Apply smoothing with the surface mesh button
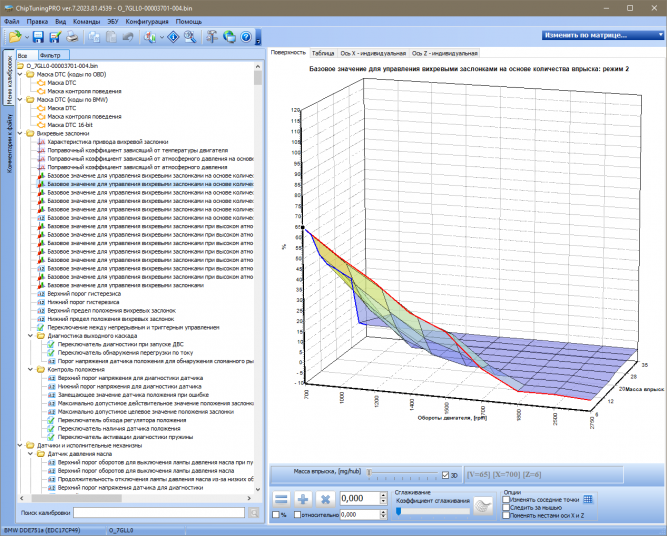Image resolution: width=667 pixels, height=536 pixels. (x=483, y=506)
